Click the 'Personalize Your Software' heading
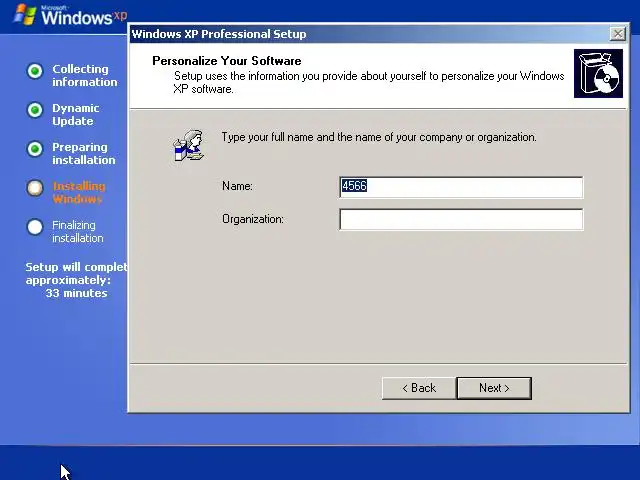This screenshot has width=640, height=480. coord(227,61)
